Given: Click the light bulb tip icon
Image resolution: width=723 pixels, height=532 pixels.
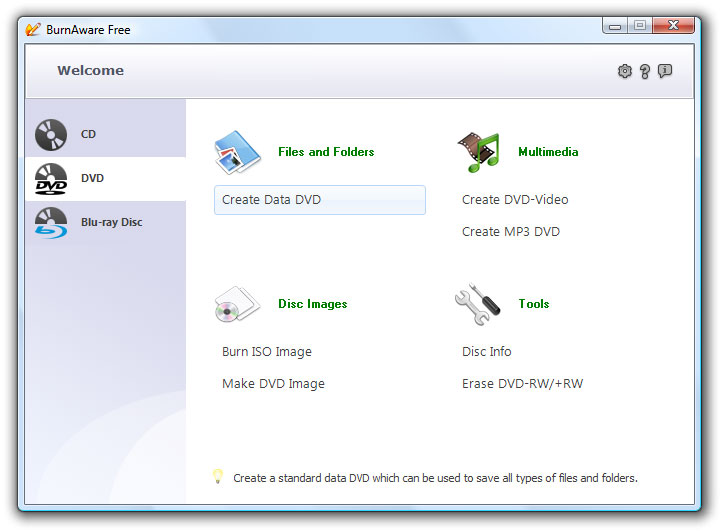Looking at the screenshot, I should (x=218, y=476).
